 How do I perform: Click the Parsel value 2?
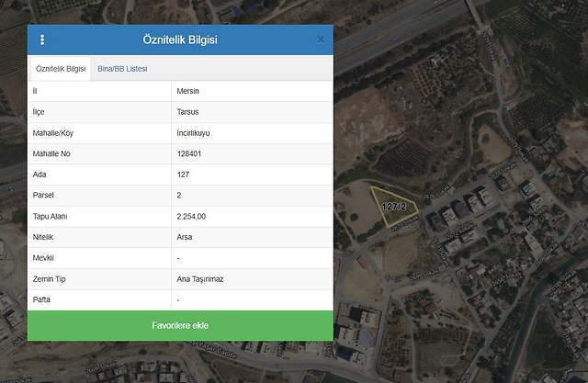pos(179,196)
